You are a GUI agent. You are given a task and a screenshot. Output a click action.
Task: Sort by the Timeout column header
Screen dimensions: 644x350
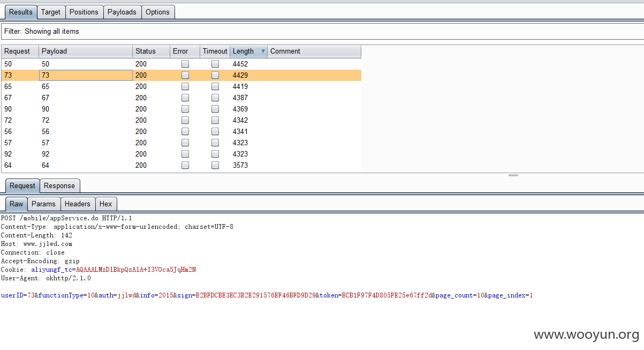[215, 51]
